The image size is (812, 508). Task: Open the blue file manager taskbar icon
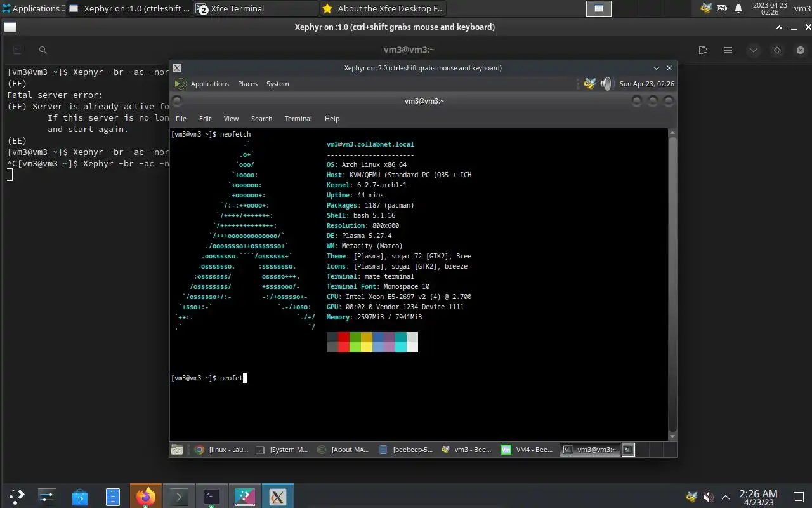[x=112, y=496]
